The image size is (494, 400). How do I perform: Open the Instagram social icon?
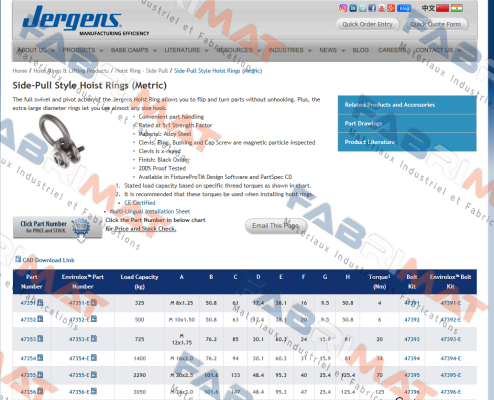(343, 8)
